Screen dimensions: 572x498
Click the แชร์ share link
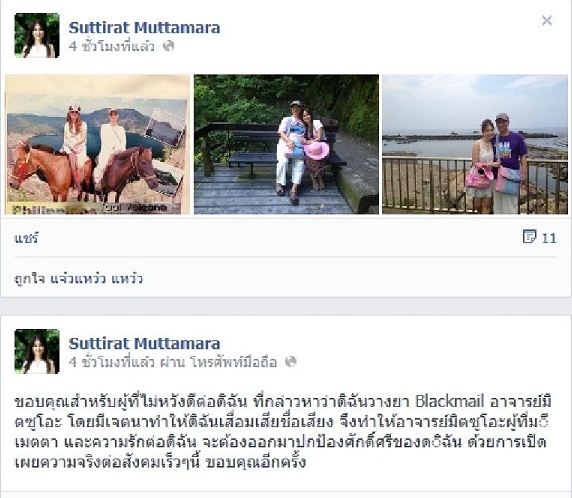point(26,238)
